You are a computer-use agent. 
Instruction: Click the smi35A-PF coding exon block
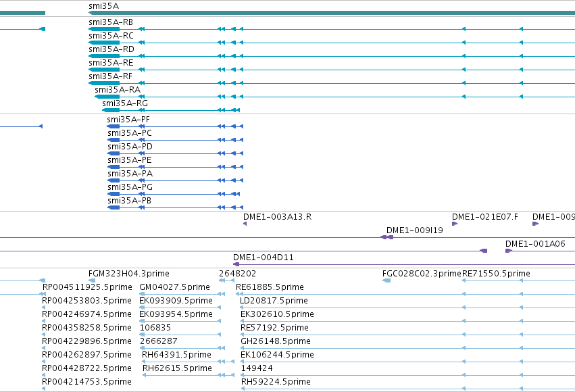click(114, 126)
